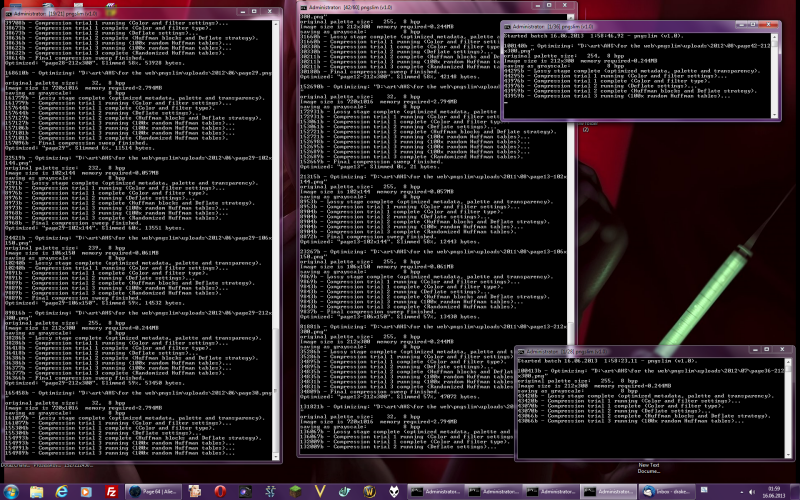Open the Thunderbird 'Inbox' taskbar button
800x500 pixels.
pos(666,492)
